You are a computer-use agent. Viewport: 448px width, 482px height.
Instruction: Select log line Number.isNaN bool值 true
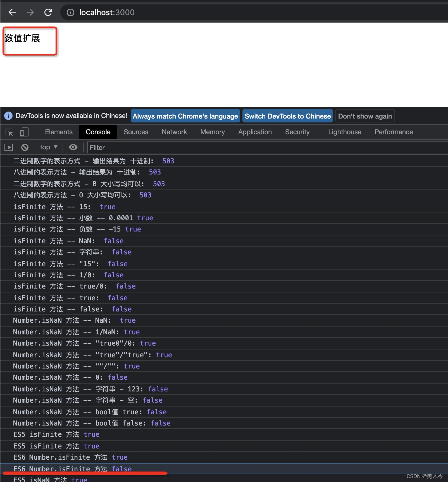(x=224, y=412)
